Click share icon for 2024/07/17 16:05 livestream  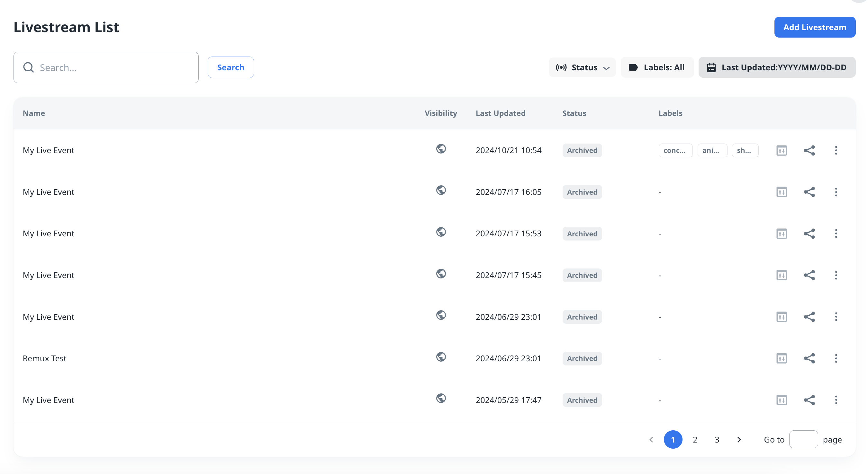(x=809, y=192)
